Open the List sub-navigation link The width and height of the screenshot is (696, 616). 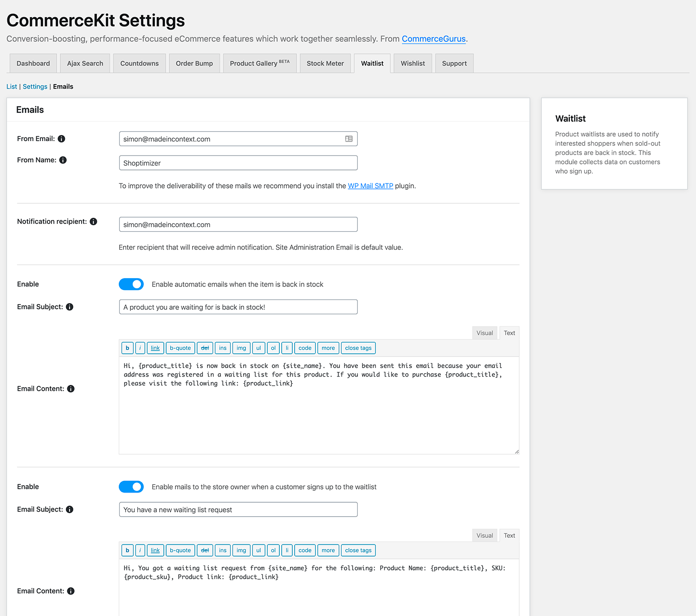tap(12, 86)
